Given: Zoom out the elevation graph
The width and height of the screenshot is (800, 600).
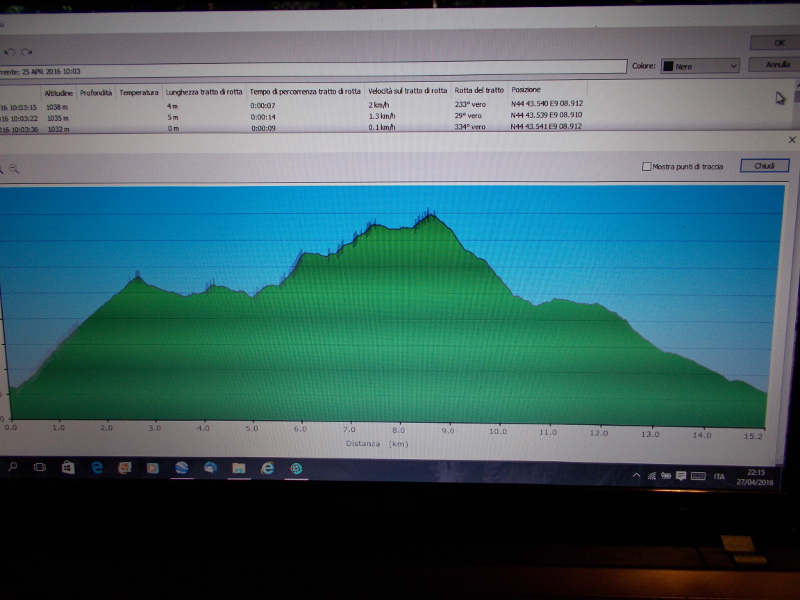Looking at the screenshot, I should click(14, 168).
